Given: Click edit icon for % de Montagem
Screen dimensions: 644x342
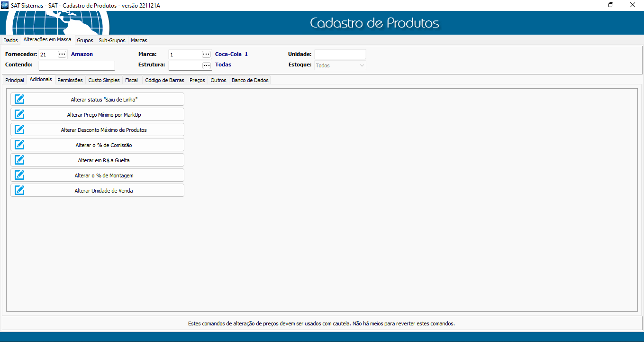Looking at the screenshot, I should [x=19, y=175].
